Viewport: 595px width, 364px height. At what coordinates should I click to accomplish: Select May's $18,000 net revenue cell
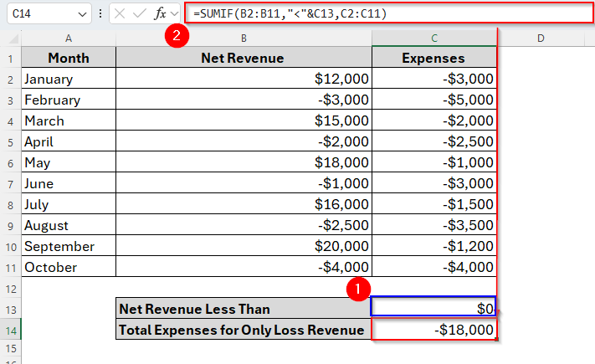point(243,162)
